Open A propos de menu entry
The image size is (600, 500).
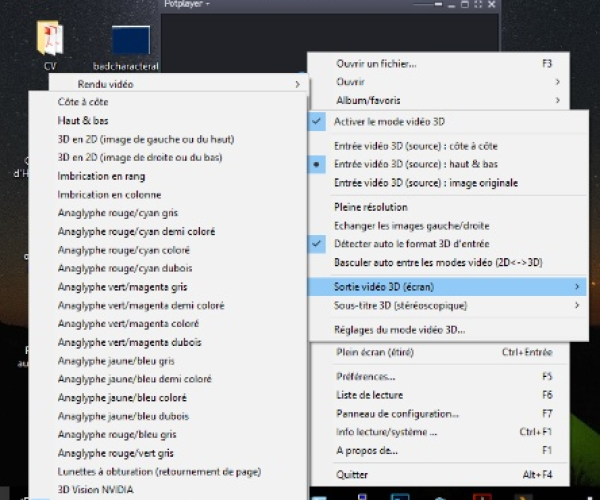coord(439,450)
